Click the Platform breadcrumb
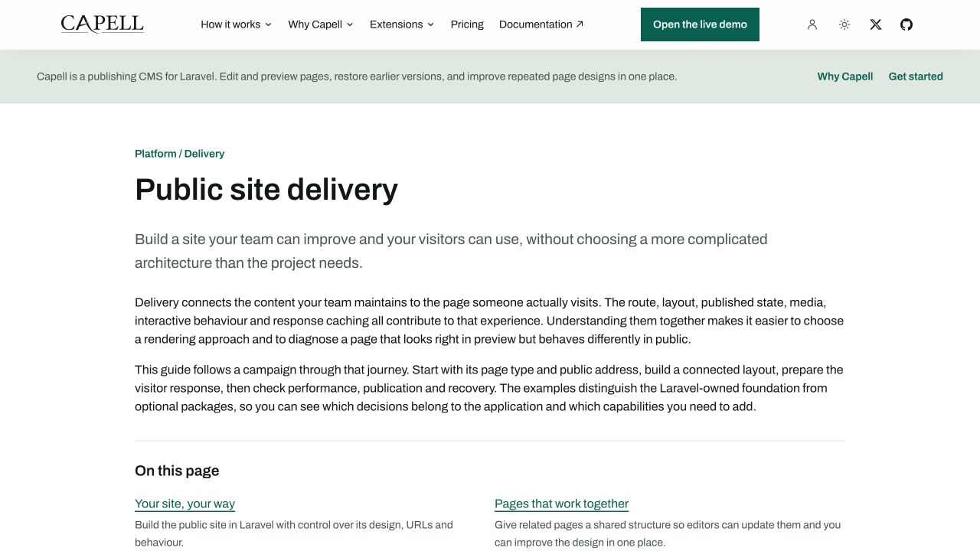The height and width of the screenshot is (551, 980). (x=155, y=154)
